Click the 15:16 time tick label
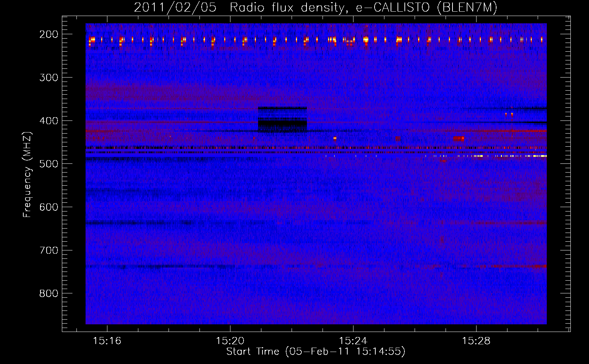The height and width of the screenshot is (364, 589). coord(107,341)
